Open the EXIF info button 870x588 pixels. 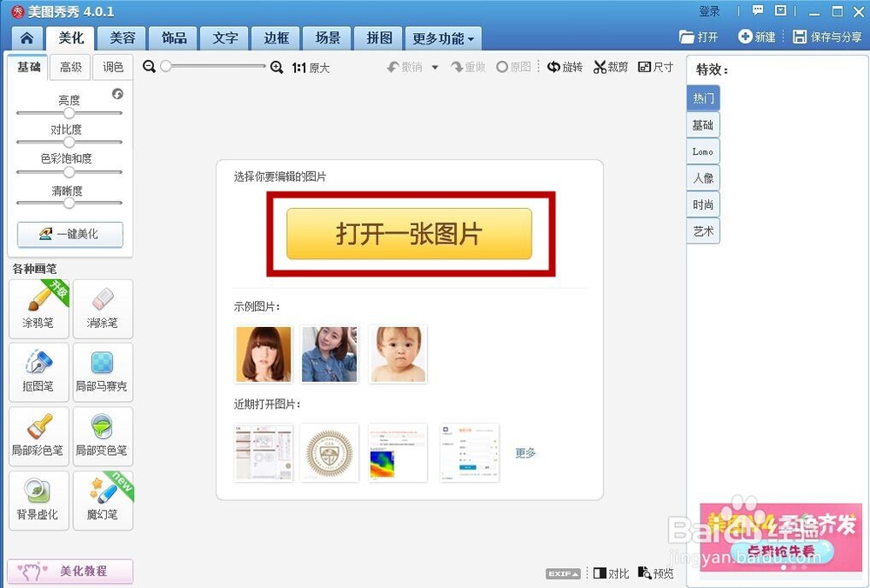coord(563,573)
